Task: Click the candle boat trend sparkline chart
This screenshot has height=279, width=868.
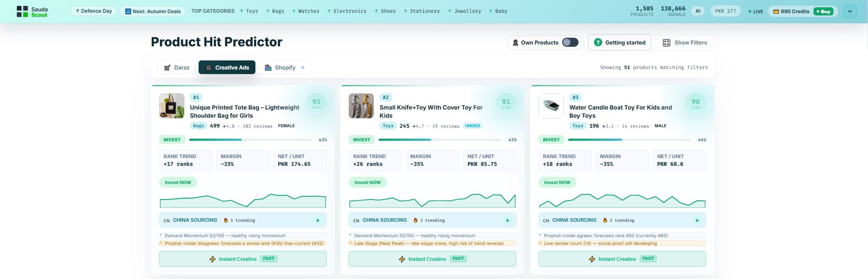Action: [x=622, y=200]
